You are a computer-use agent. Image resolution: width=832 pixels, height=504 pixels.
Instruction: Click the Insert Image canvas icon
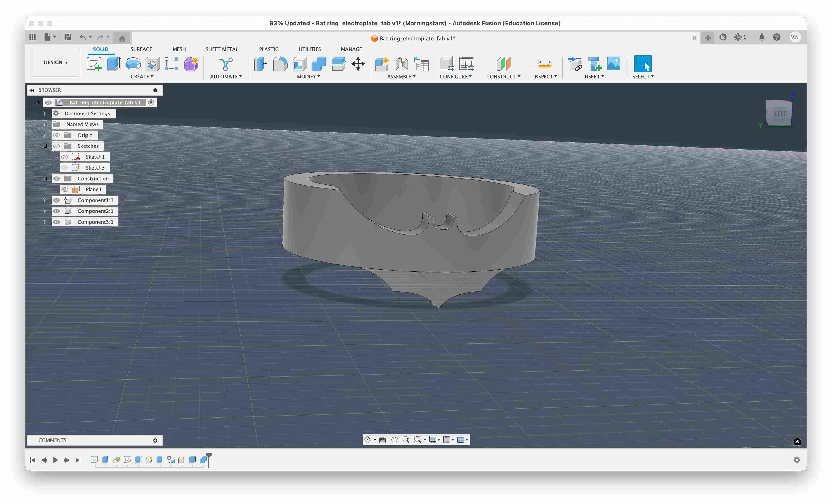coord(614,64)
